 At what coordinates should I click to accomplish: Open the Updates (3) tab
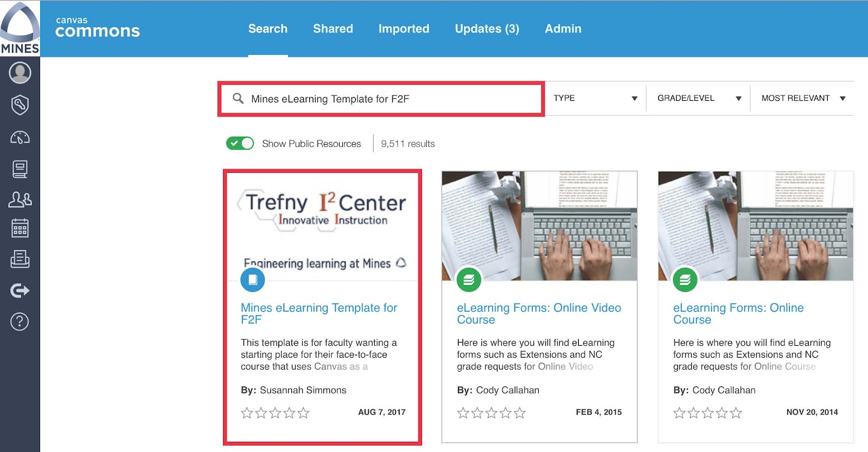[x=487, y=29]
